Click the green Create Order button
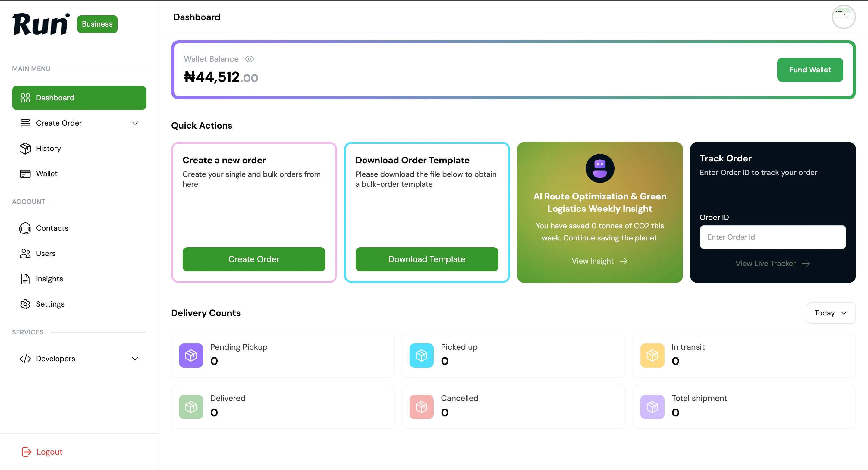868x470 pixels. (254, 259)
